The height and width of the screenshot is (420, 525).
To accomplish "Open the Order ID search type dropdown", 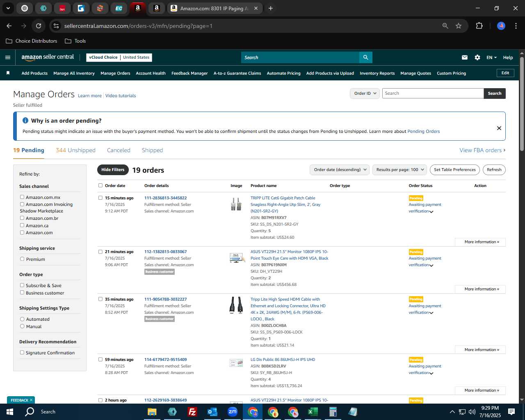I will pyautogui.click(x=365, y=94).
